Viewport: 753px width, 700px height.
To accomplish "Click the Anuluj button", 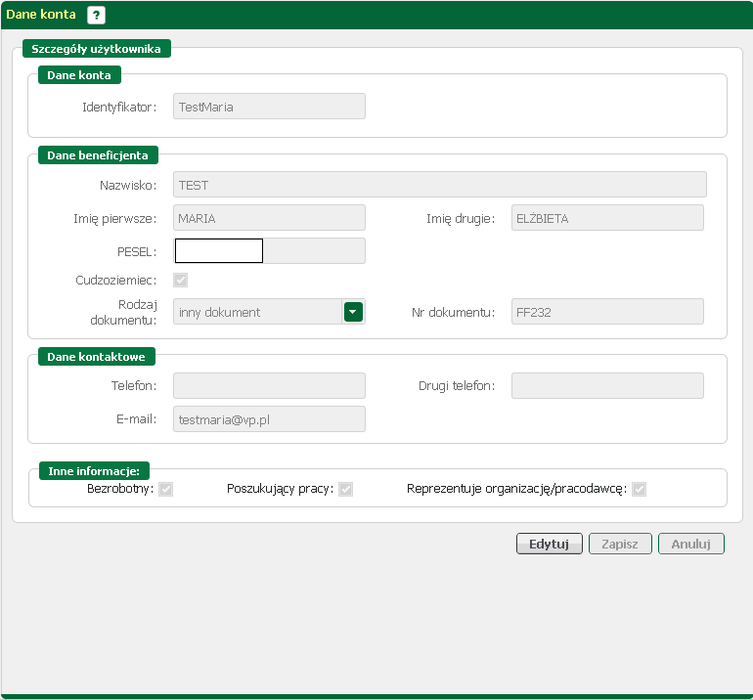I will tap(691, 544).
